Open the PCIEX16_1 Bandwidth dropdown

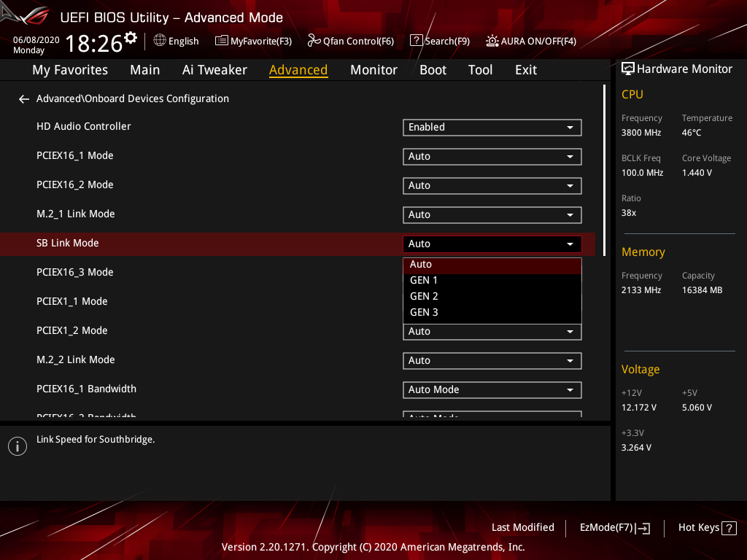coord(492,389)
